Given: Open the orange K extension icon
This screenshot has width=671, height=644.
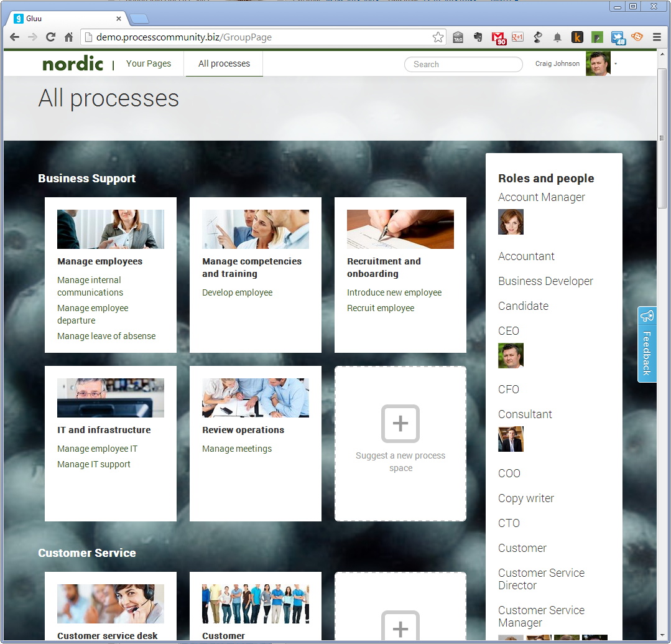Looking at the screenshot, I should click(x=577, y=37).
